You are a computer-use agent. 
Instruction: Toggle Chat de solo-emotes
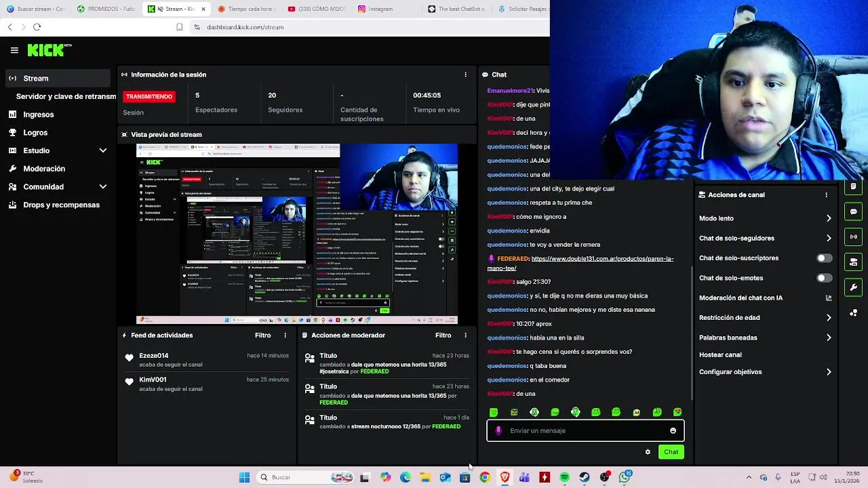(824, 278)
